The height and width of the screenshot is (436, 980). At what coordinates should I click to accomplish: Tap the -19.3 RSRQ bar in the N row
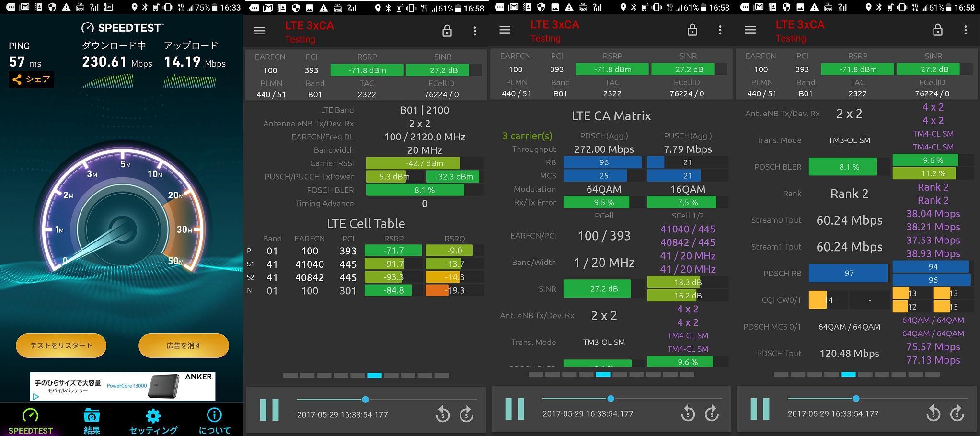pyautogui.click(x=454, y=290)
